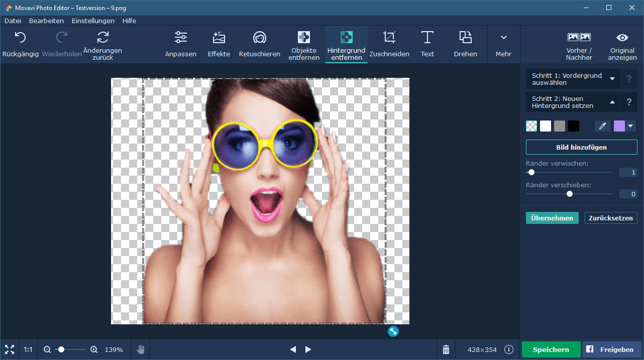Select the hand pan tool
644x360 pixels.
[141, 349]
